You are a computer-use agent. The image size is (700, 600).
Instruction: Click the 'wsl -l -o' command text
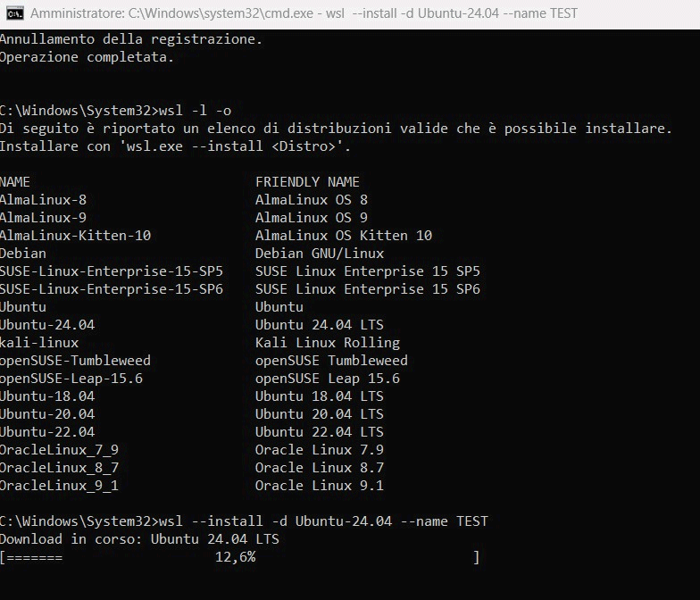[194, 111]
